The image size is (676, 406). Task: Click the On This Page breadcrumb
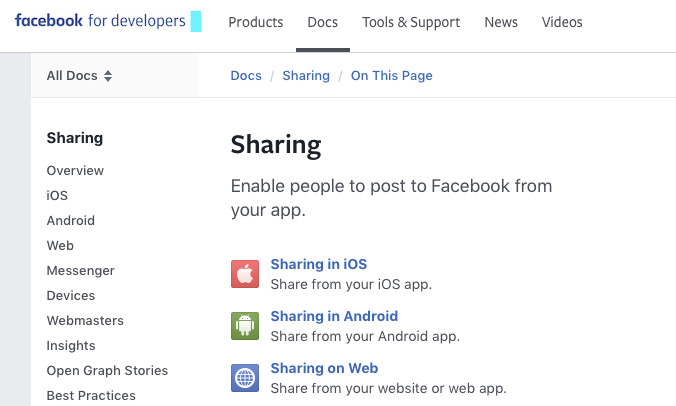391,75
